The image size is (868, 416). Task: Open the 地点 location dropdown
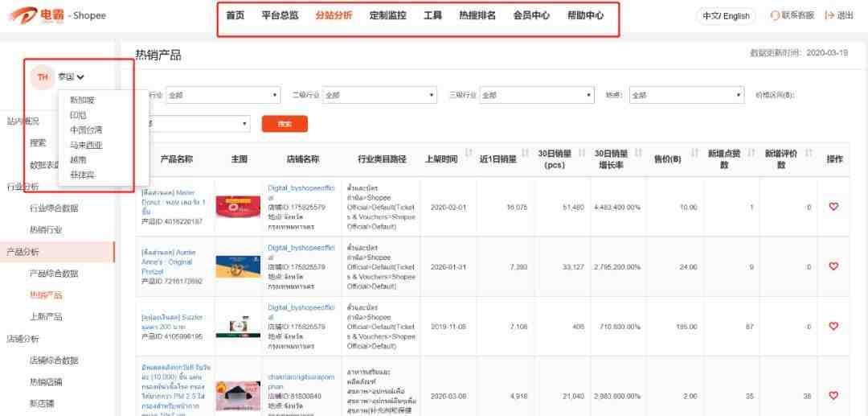point(686,96)
